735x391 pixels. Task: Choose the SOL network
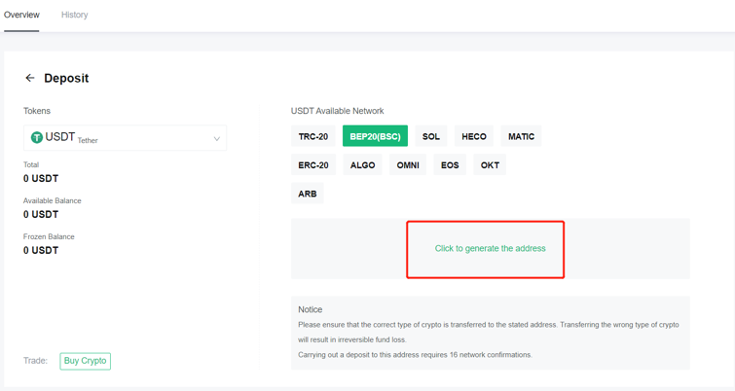pyautogui.click(x=431, y=136)
